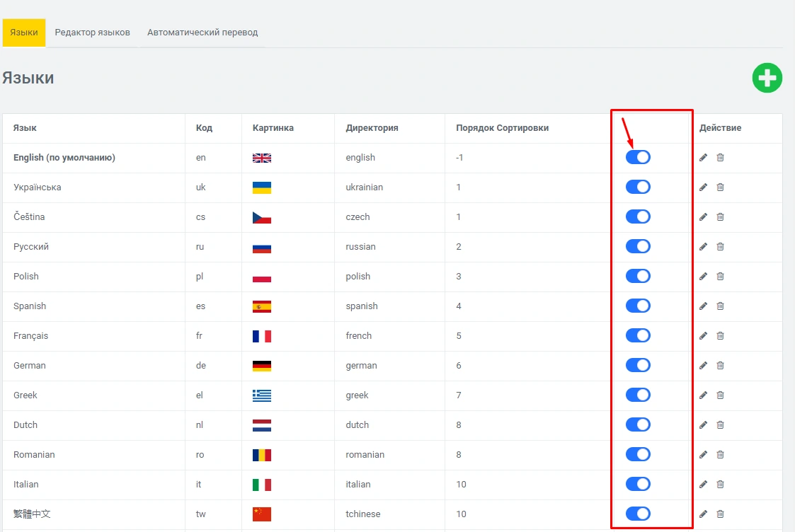Disable the Dutch language toggle

pyautogui.click(x=638, y=425)
